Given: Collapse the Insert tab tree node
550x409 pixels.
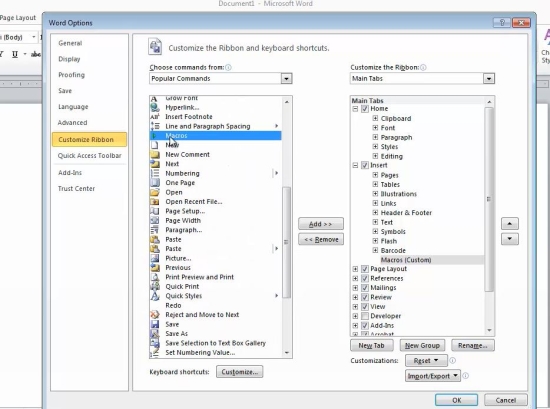Looking at the screenshot, I should click(x=355, y=165).
